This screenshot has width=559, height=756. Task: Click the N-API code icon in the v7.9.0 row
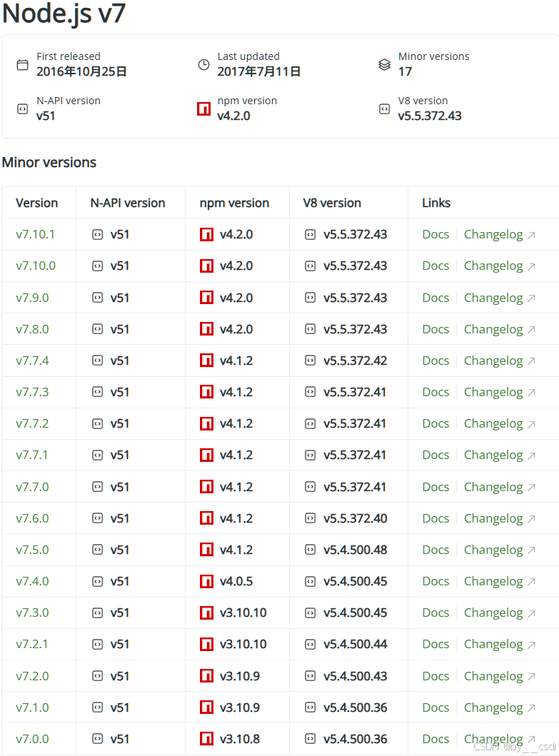tap(97, 298)
